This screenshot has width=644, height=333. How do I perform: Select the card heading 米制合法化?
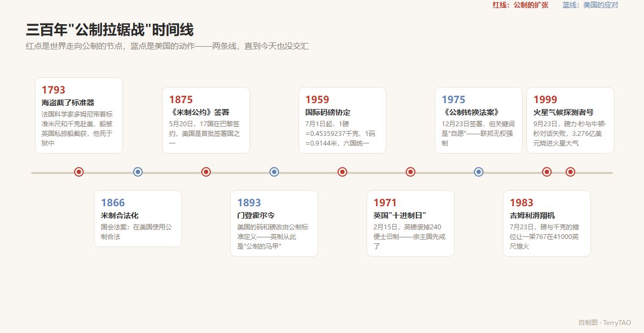click(x=120, y=215)
